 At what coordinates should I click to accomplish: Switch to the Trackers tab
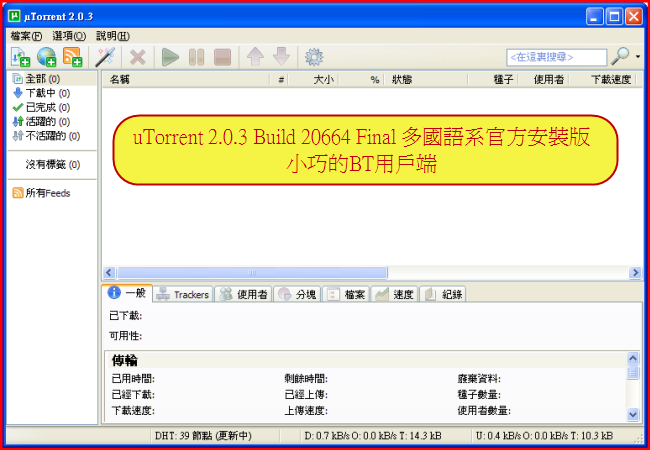(x=182, y=294)
